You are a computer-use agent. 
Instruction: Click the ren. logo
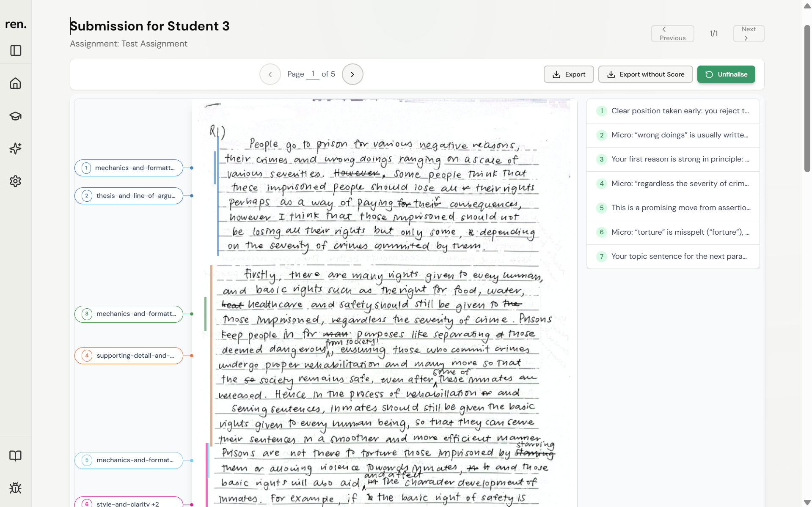[16, 24]
